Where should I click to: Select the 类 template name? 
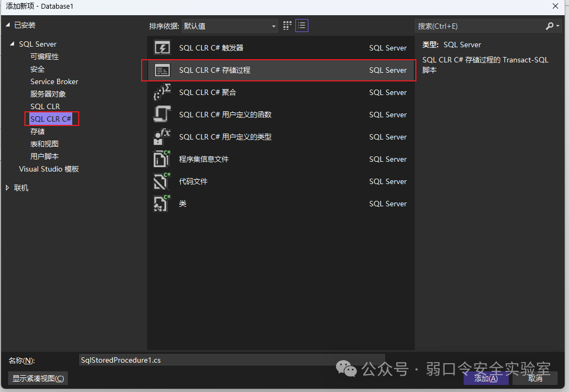182,204
